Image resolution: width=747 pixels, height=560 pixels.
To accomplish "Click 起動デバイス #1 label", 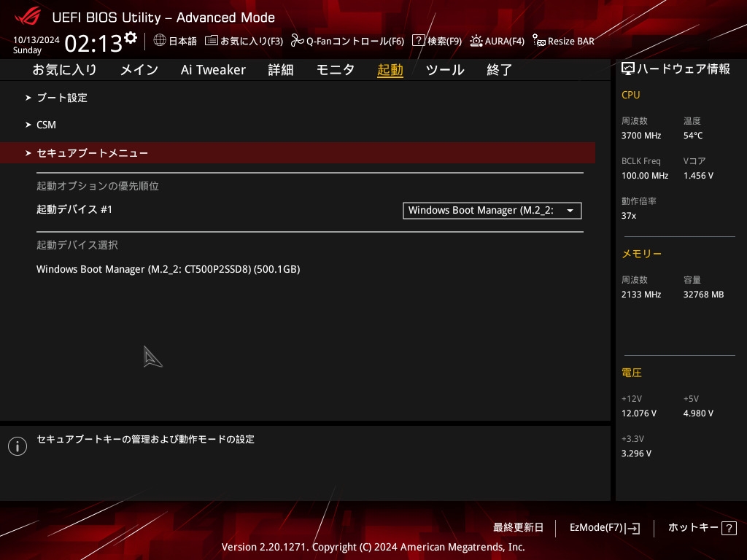I will (74, 209).
